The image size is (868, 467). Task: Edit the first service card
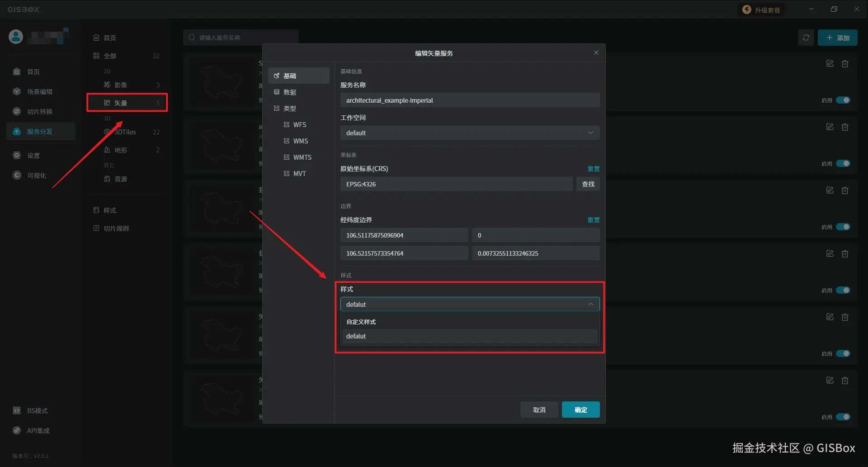pos(830,63)
